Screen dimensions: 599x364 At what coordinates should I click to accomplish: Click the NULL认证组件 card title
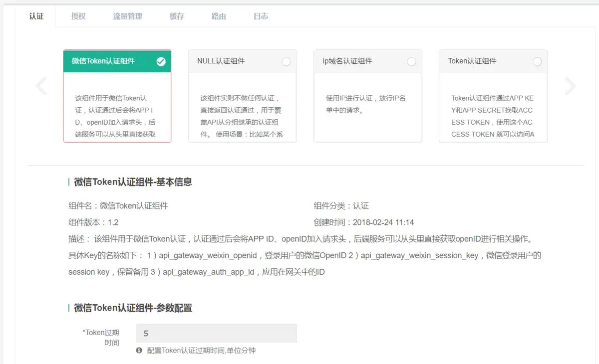(221, 61)
